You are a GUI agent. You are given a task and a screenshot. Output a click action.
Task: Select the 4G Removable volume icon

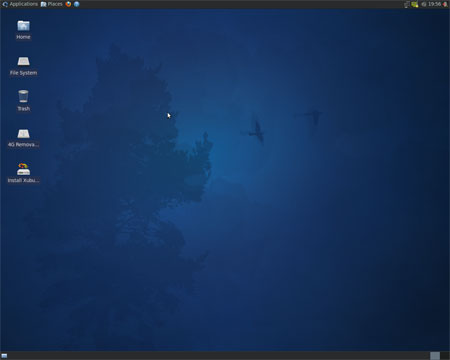click(x=23, y=138)
